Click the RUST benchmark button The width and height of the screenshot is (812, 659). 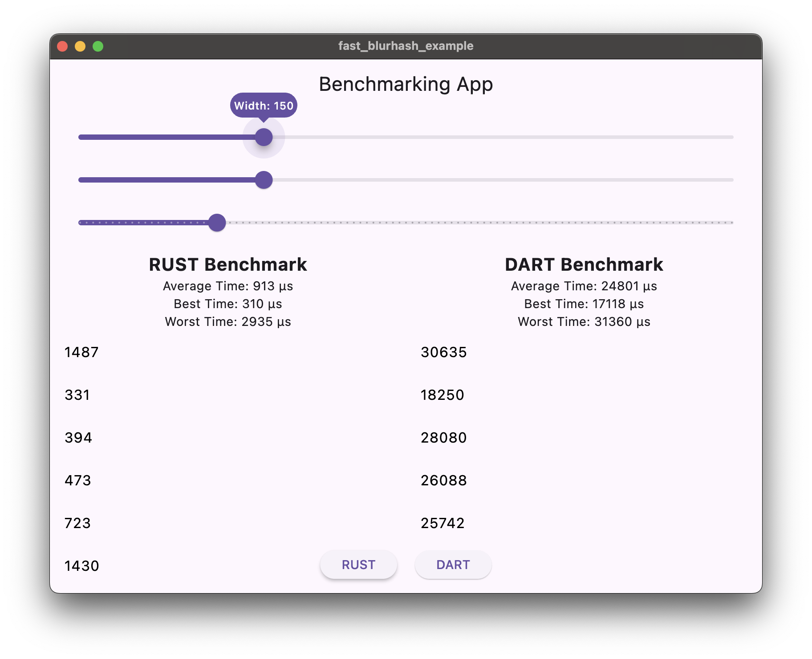(358, 565)
